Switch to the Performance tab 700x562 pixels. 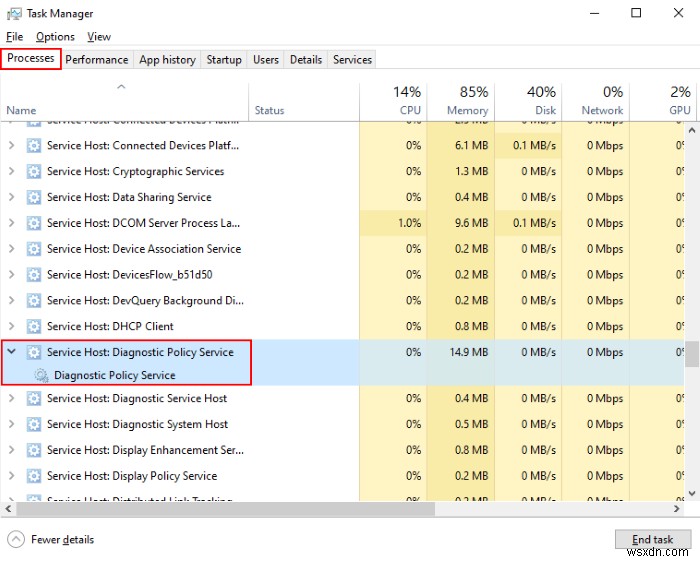[97, 60]
